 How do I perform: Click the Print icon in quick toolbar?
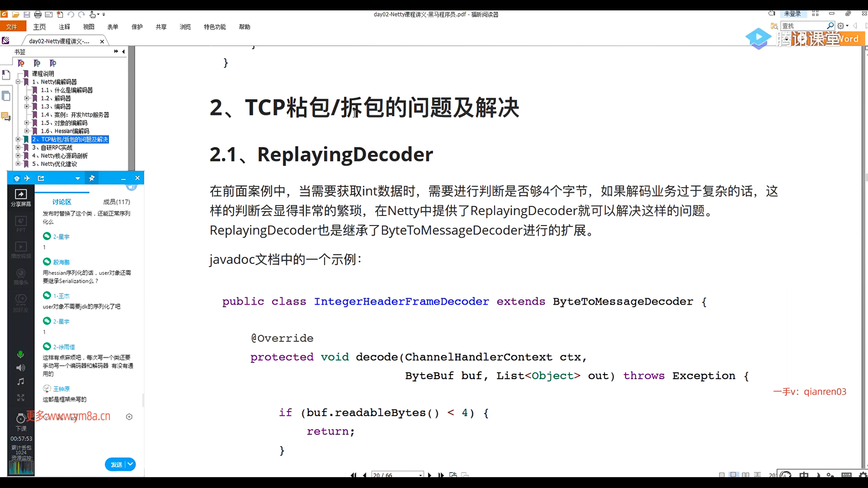click(38, 14)
